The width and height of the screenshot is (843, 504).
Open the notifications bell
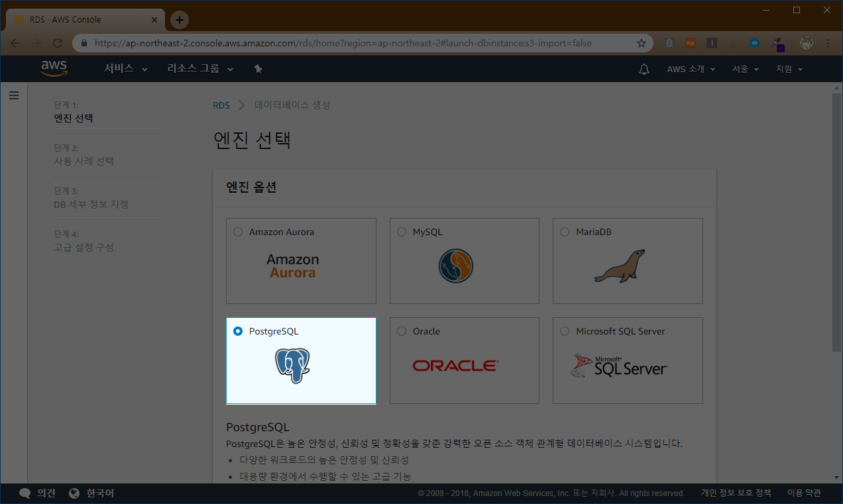coord(644,69)
